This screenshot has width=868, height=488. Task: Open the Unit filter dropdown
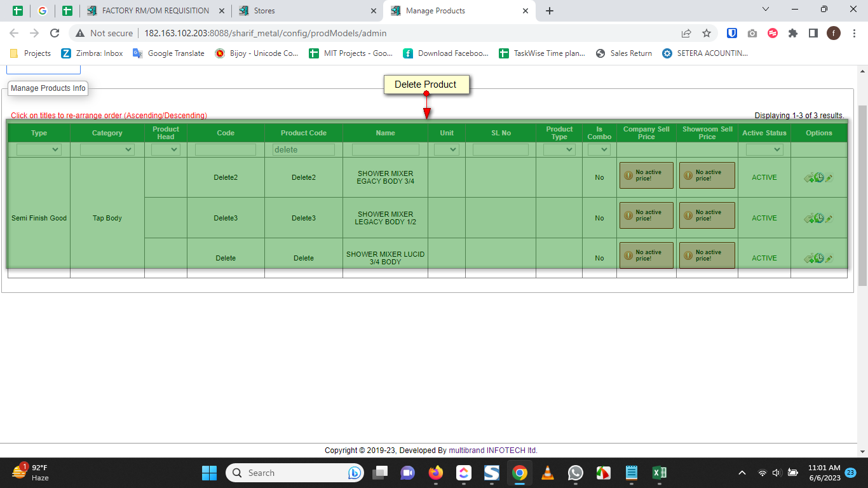pos(447,150)
